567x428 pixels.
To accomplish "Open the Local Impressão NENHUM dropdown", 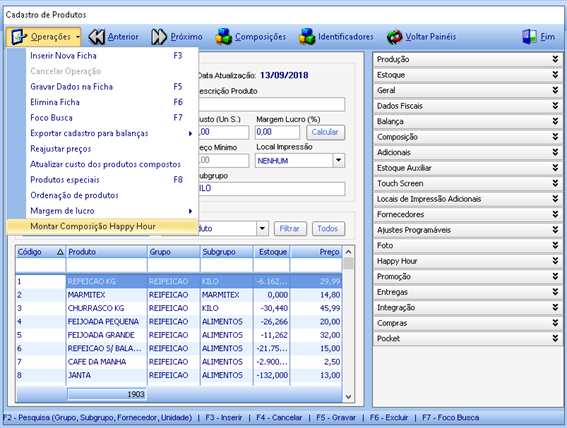I will pos(338,160).
